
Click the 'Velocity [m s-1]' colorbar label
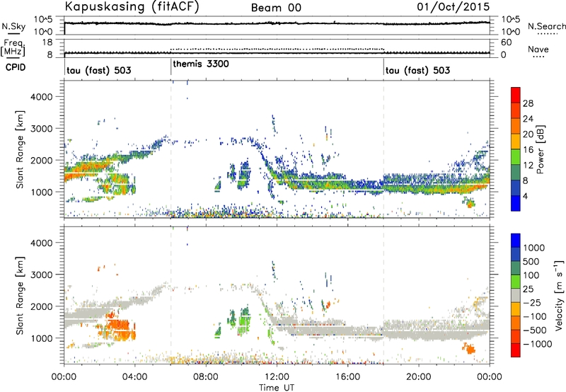click(559, 295)
